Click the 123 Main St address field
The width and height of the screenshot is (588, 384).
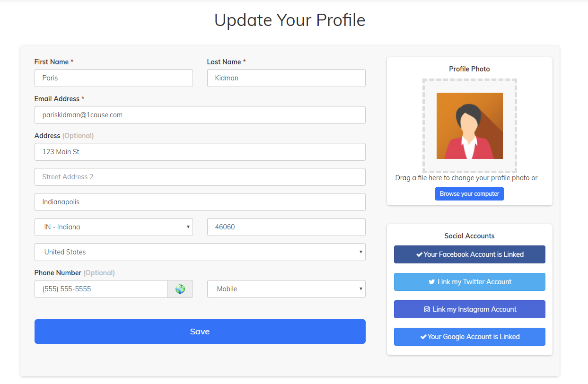click(x=200, y=152)
